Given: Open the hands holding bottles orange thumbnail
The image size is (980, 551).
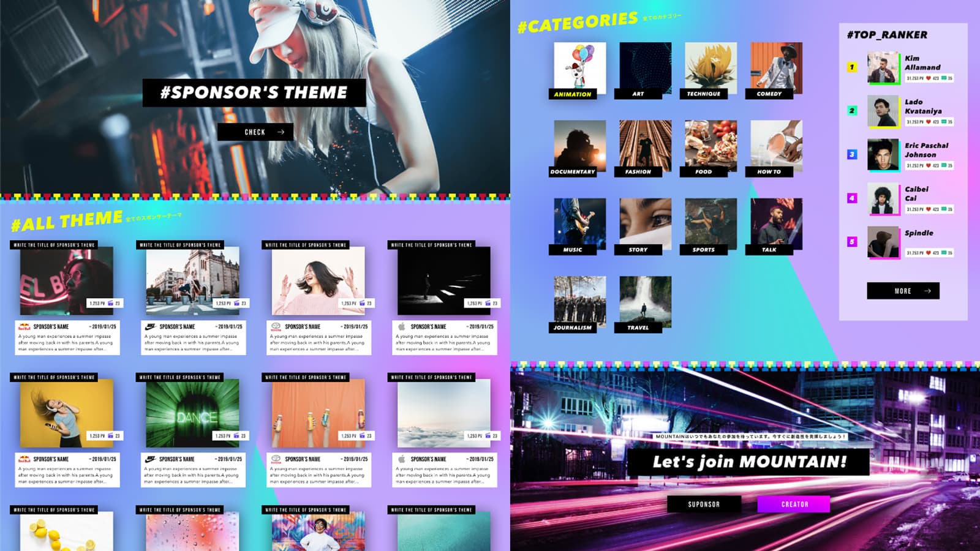Looking at the screenshot, I should [x=318, y=413].
